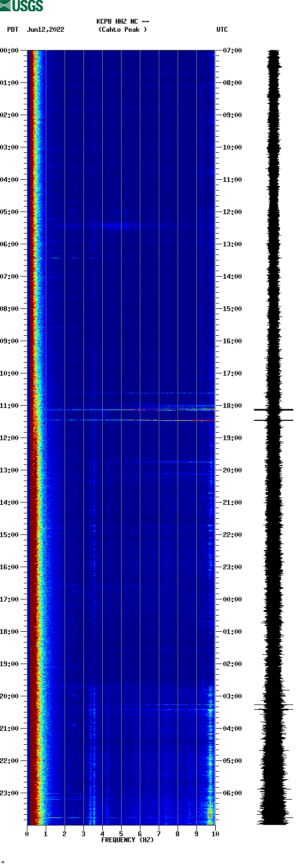This screenshot has height=868, width=297.
Task: Click the 09:00 PDT time label
Action: coord(10,341)
